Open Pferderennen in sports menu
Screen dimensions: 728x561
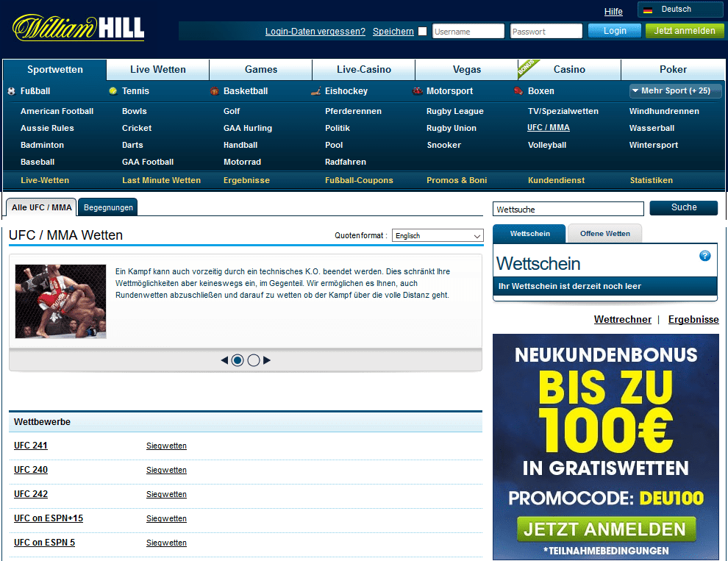tap(353, 111)
